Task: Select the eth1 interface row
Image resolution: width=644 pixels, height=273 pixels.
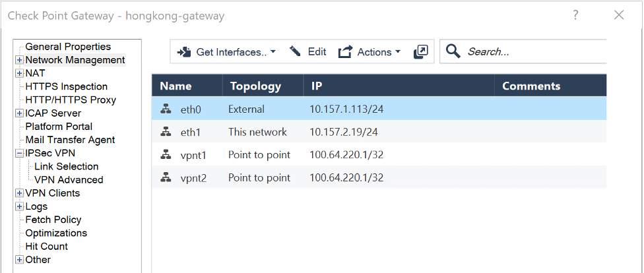Action: (379, 132)
